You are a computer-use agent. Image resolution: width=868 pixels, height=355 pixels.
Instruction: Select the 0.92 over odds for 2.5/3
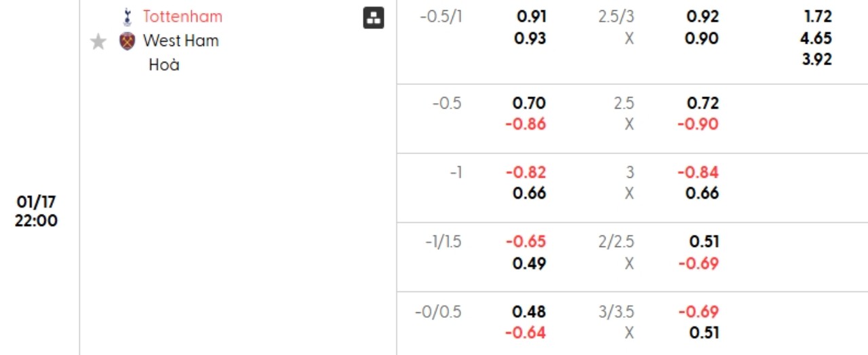point(702,17)
